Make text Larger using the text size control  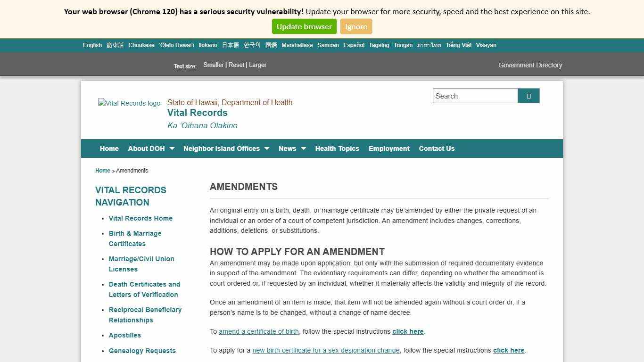point(258,65)
